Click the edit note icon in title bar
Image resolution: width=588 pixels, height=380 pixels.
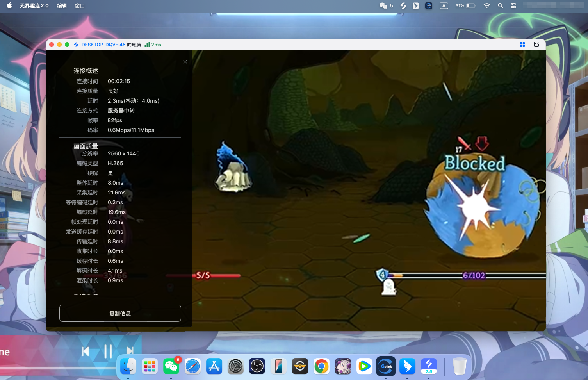click(536, 45)
